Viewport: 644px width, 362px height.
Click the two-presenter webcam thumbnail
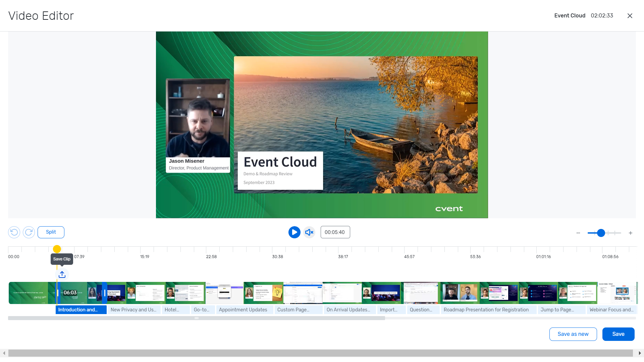(460, 293)
